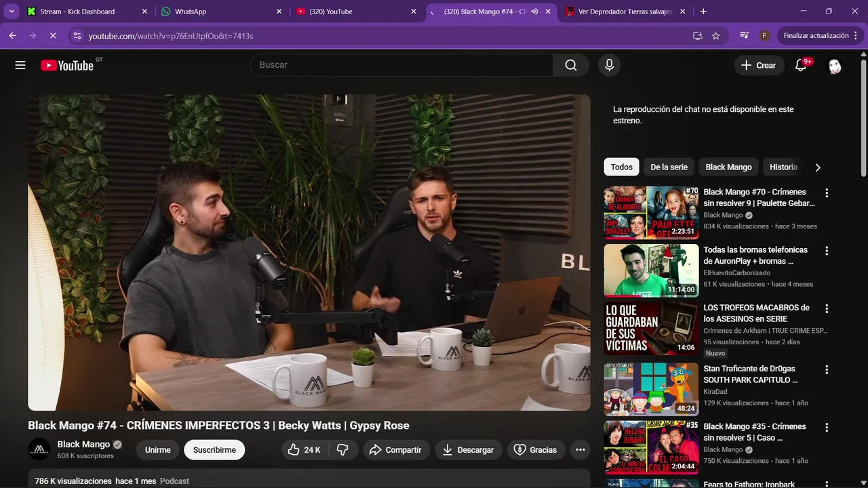Start voice search with microphone icon
868x488 pixels.
click(609, 65)
